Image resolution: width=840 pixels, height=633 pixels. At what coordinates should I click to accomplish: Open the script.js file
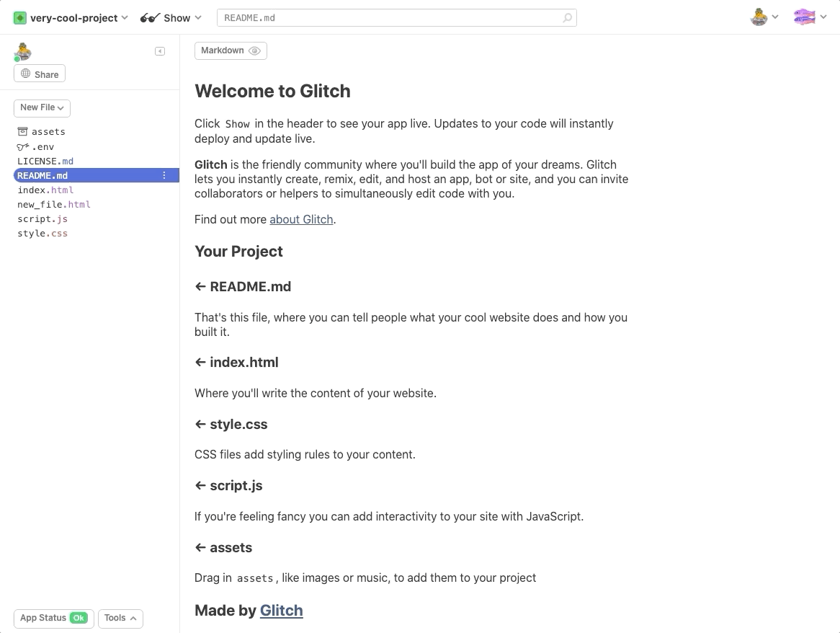coord(43,219)
